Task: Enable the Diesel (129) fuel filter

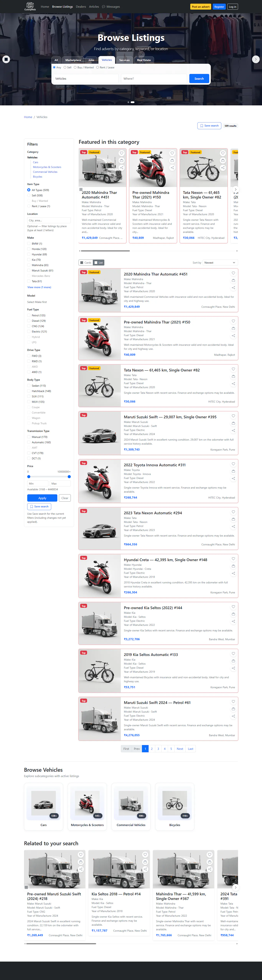Action: 29,321
